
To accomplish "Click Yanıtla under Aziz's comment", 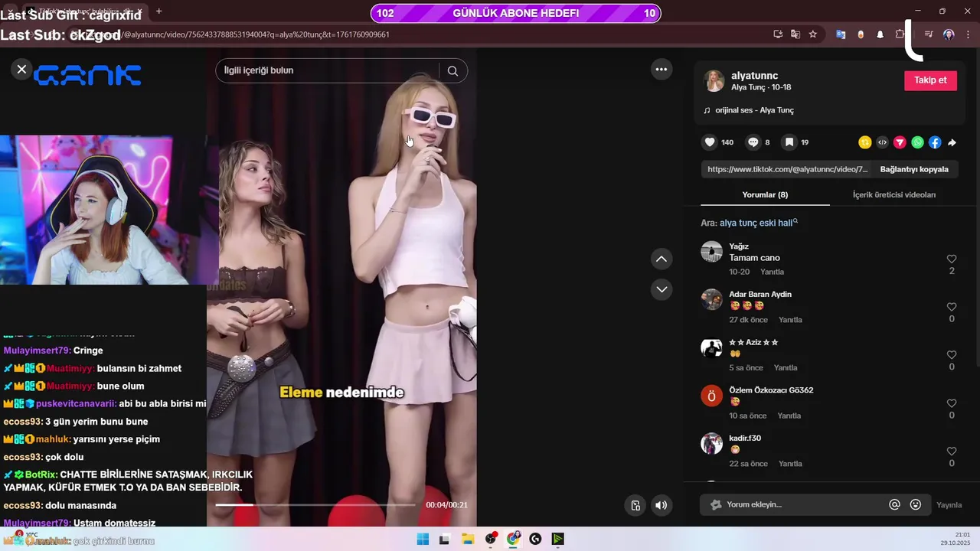I will point(786,368).
